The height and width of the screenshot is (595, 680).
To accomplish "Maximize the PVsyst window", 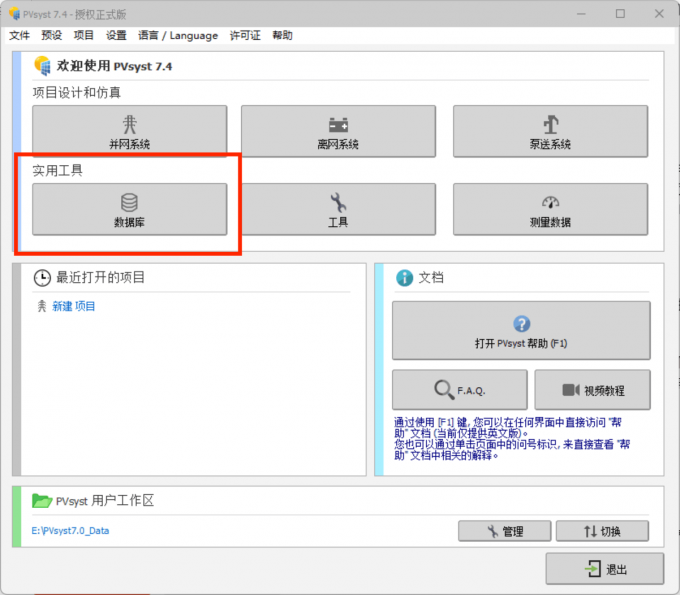I will click(621, 14).
